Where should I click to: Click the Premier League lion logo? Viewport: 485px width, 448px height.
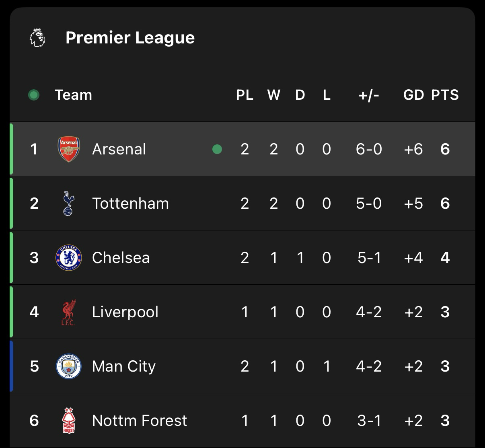pos(38,37)
